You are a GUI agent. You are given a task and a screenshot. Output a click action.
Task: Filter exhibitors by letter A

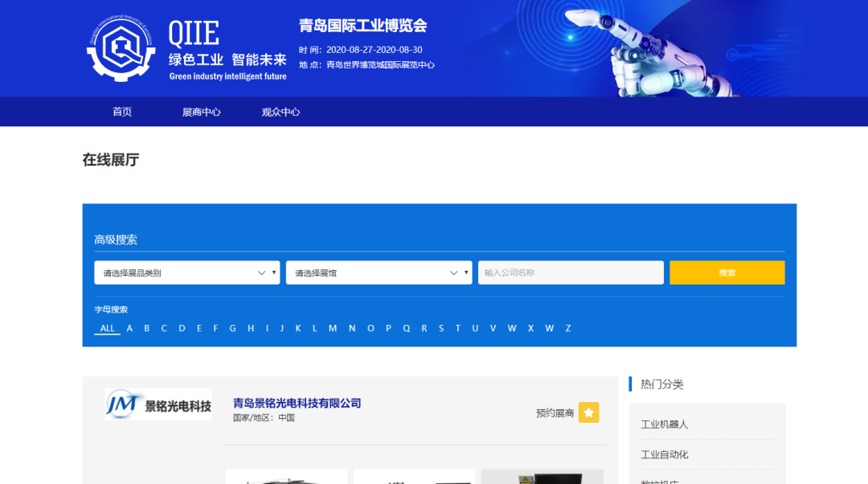click(129, 328)
